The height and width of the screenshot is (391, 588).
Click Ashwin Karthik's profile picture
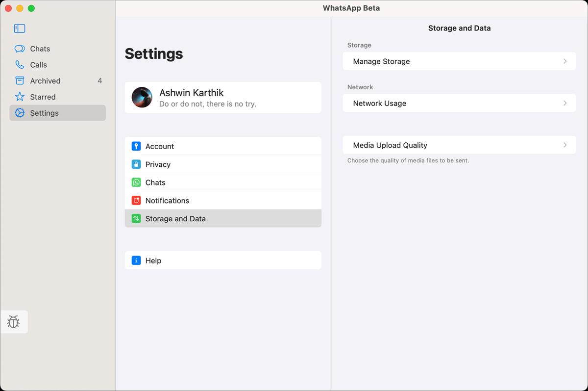click(x=142, y=98)
